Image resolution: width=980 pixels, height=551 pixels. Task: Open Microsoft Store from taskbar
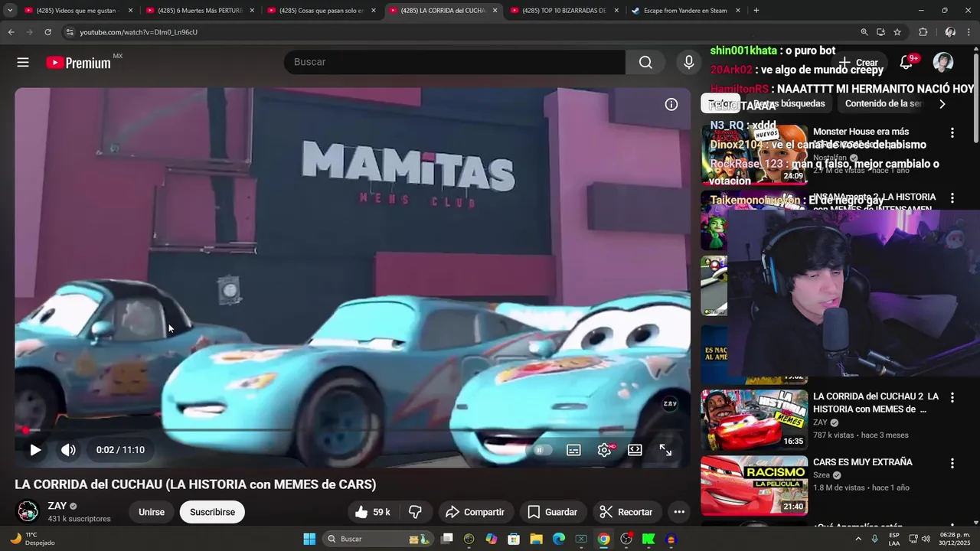pyautogui.click(x=514, y=539)
